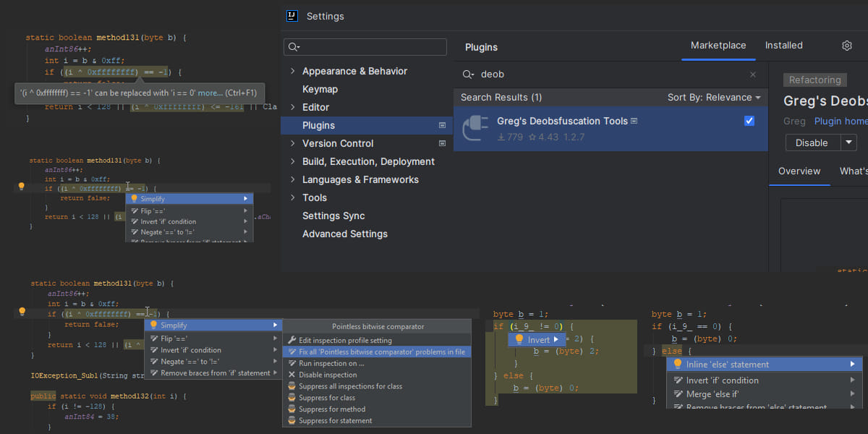Click Greg's Deobsfuscation Tools plugin logo
The image size is (868, 434).
click(475, 128)
